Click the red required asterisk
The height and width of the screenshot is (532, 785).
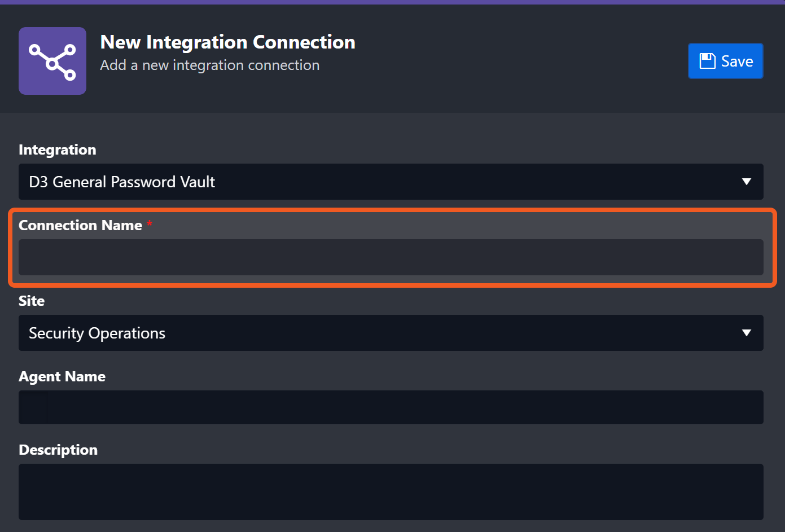[x=150, y=224]
